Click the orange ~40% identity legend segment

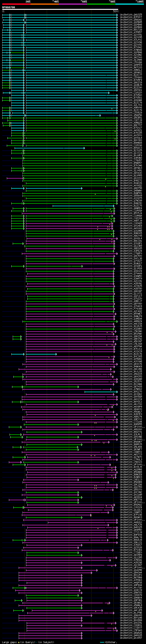click(x=45, y=4)
